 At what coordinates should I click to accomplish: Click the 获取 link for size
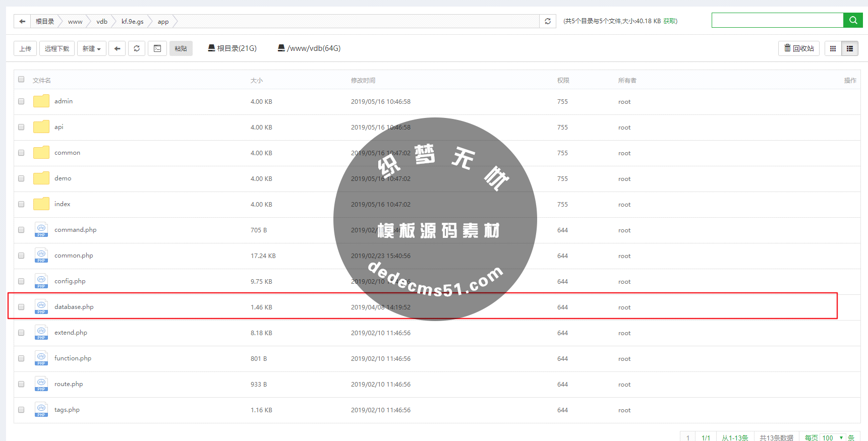click(669, 21)
